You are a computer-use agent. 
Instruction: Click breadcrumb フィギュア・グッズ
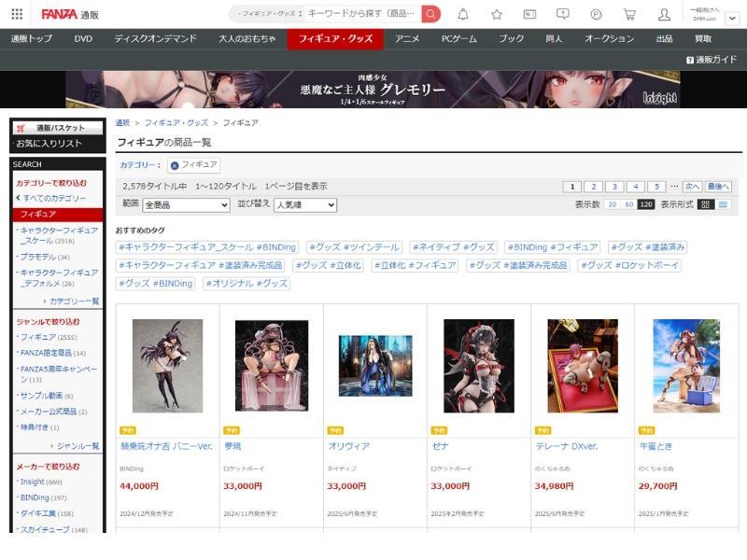pyautogui.click(x=176, y=123)
